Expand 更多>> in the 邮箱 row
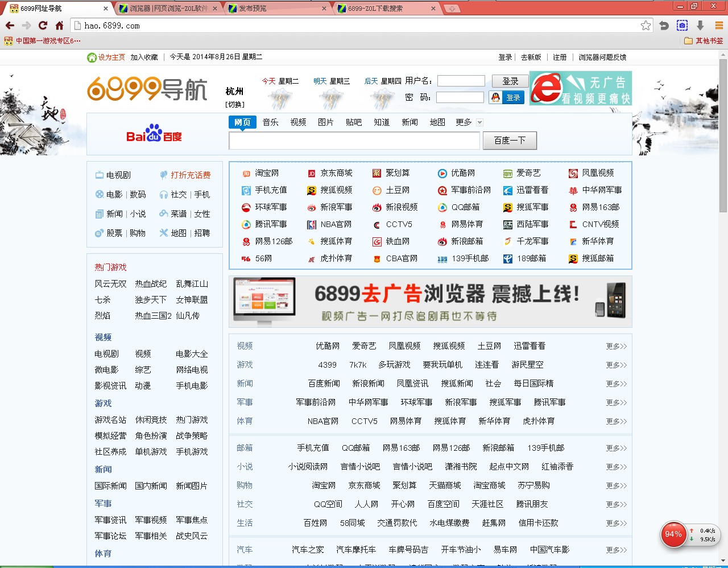Viewport: 728px width, 568px height. 617,448
